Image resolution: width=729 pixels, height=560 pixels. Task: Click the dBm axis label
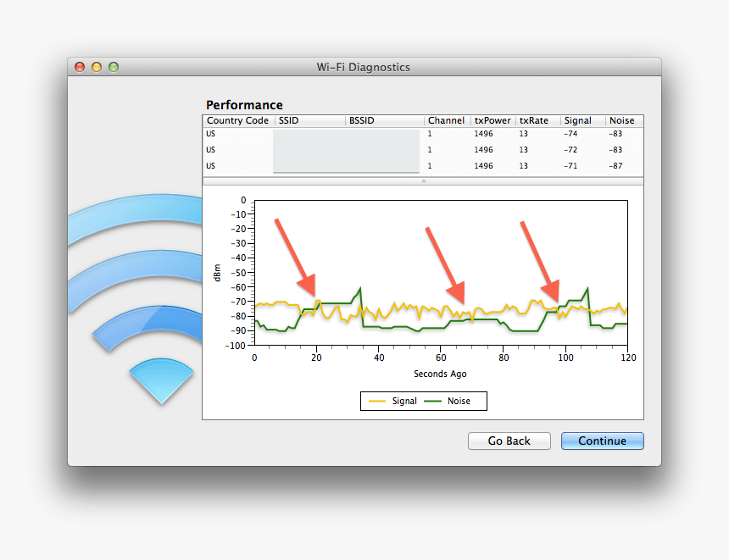click(x=217, y=273)
